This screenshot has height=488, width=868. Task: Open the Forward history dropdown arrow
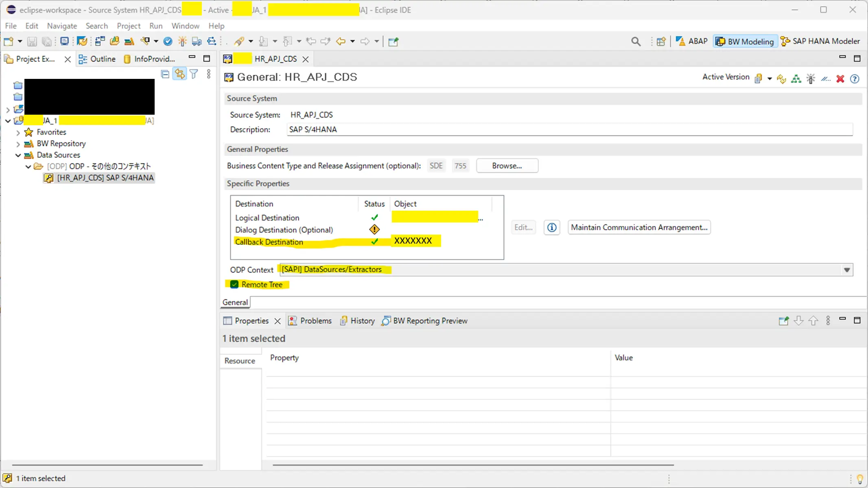pos(377,41)
